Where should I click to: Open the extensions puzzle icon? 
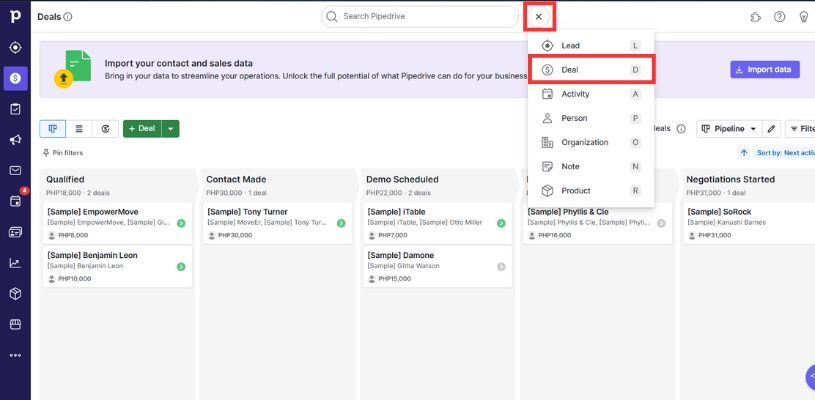[756, 17]
